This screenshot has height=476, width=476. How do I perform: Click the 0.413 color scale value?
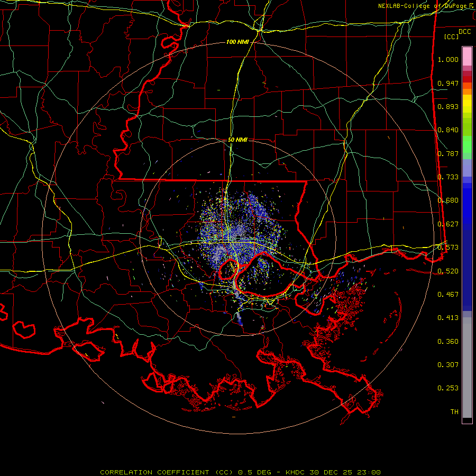tap(448, 318)
